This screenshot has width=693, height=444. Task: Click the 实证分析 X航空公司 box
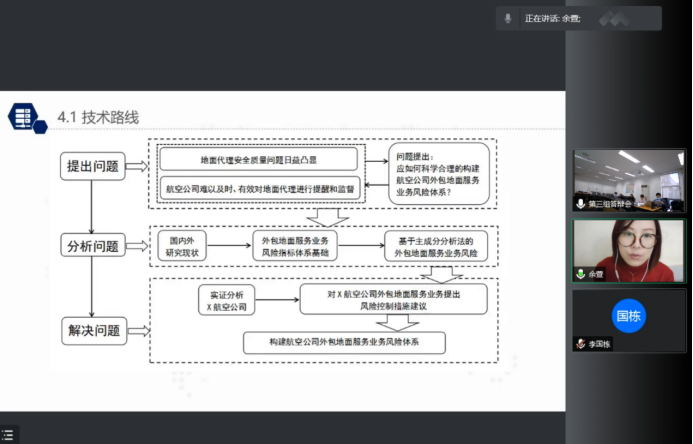[x=225, y=300]
